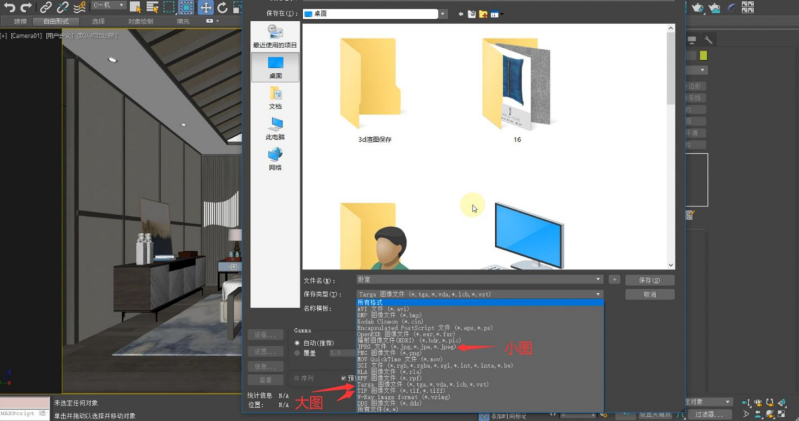Viewport: 799px width, 421px height.
Task: Click the Undo arrow in main toolbar
Action: pos(9,7)
